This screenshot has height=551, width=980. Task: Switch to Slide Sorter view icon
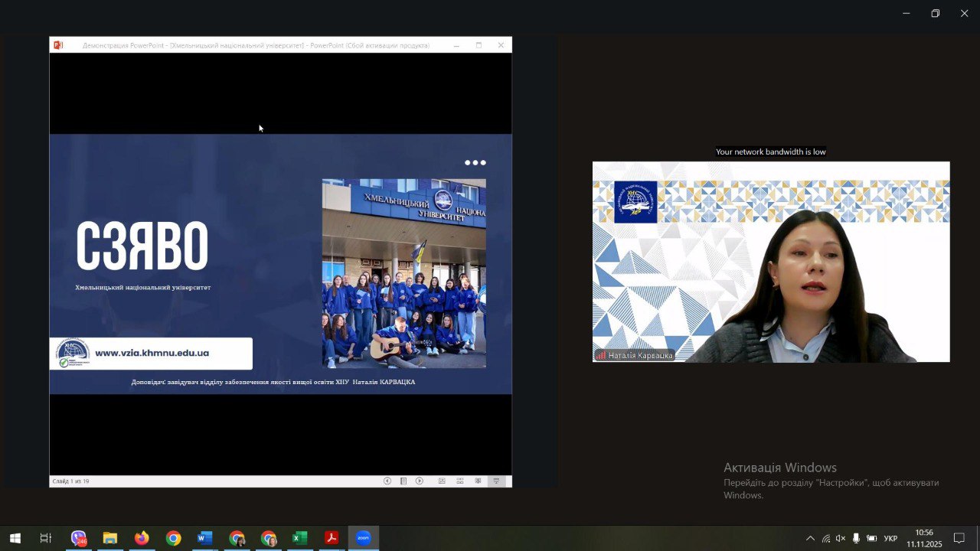click(x=460, y=481)
